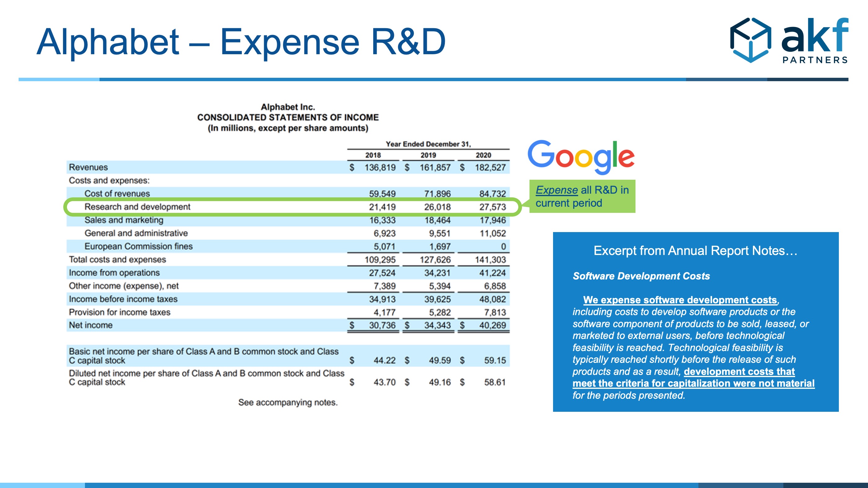Click 'Other income (expense), net' label
The height and width of the screenshot is (488, 868).
point(124,286)
